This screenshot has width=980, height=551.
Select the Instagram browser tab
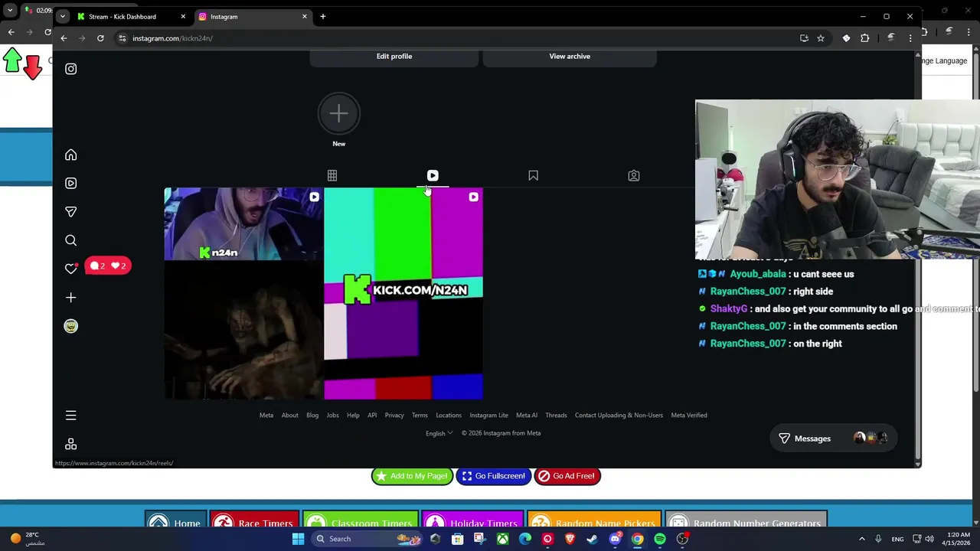pyautogui.click(x=253, y=16)
